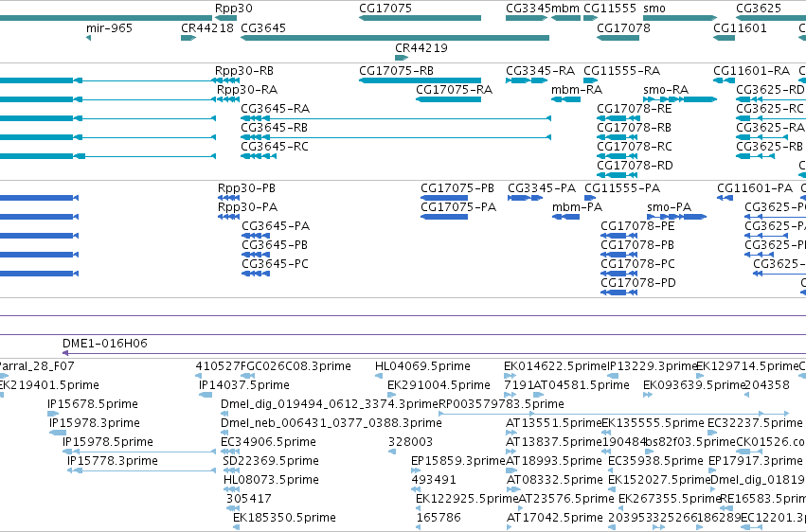Image resolution: width=806 pixels, height=532 pixels.
Task: Click the CG3645-RA transcript label
Action: tap(275, 108)
